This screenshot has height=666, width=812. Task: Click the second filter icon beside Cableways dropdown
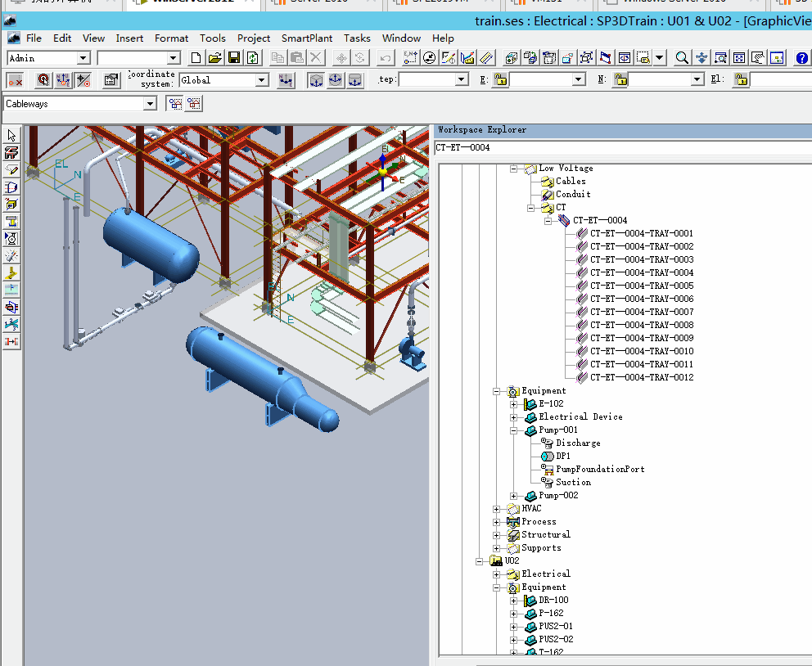(194, 104)
